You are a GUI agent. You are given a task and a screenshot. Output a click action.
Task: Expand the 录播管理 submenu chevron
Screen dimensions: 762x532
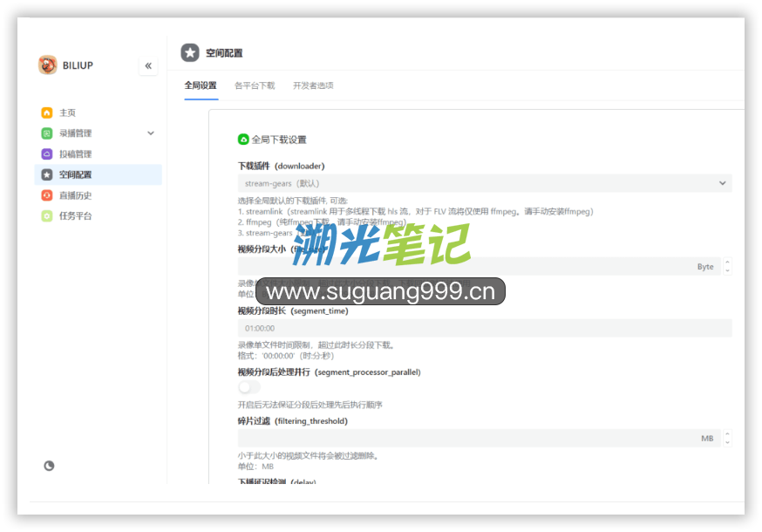[151, 133]
